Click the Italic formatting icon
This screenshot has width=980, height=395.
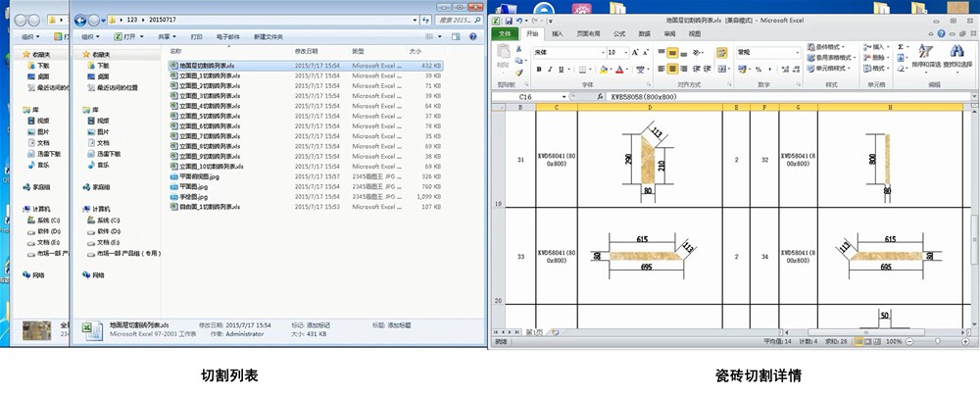pyautogui.click(x=551, y=70)
